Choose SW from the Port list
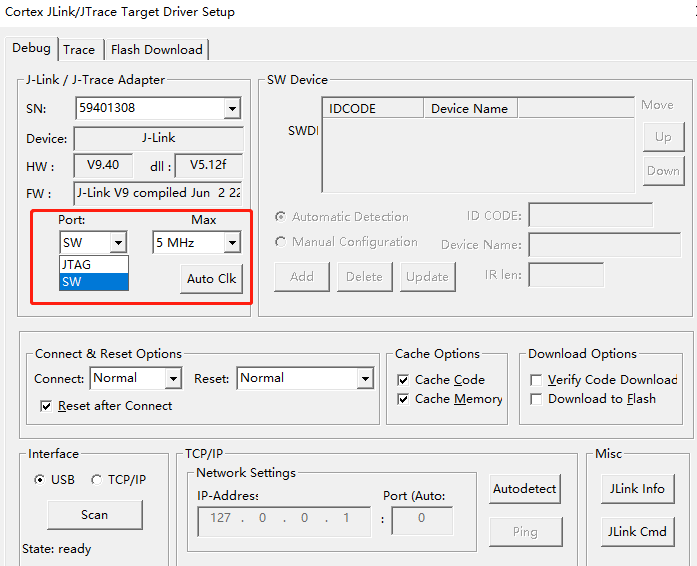This screenshot has width=697, height=566. point(94,281)
